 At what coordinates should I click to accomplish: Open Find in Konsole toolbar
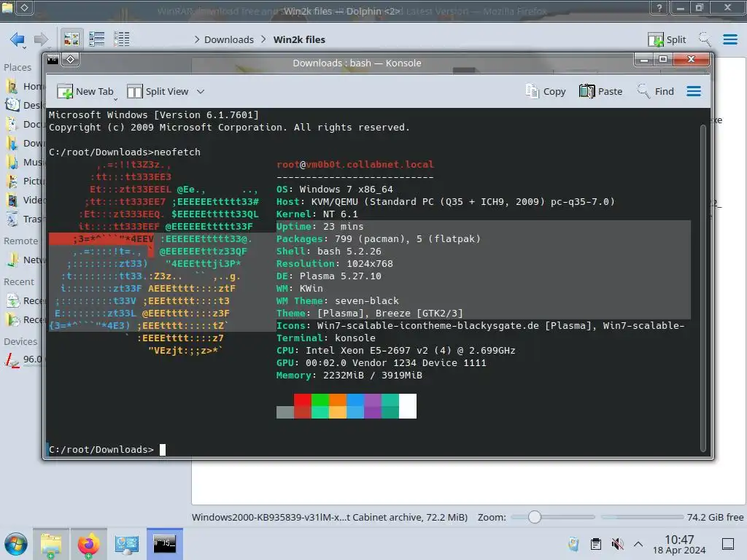click(x=656, y=91)
